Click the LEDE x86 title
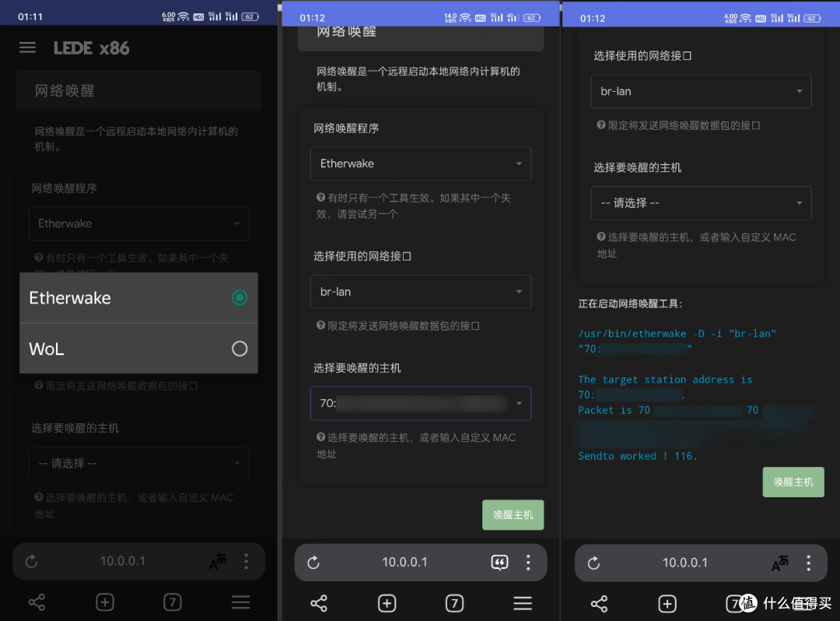Screen dimensions: 840x621 coord(91,48)
